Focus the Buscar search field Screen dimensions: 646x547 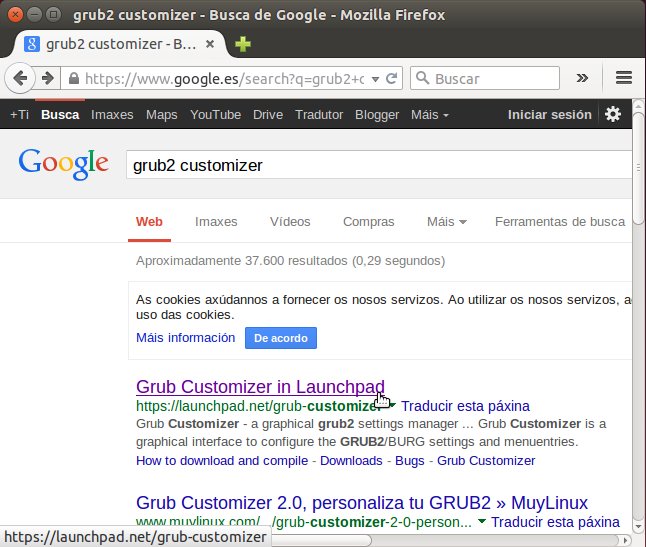point(485,78)
